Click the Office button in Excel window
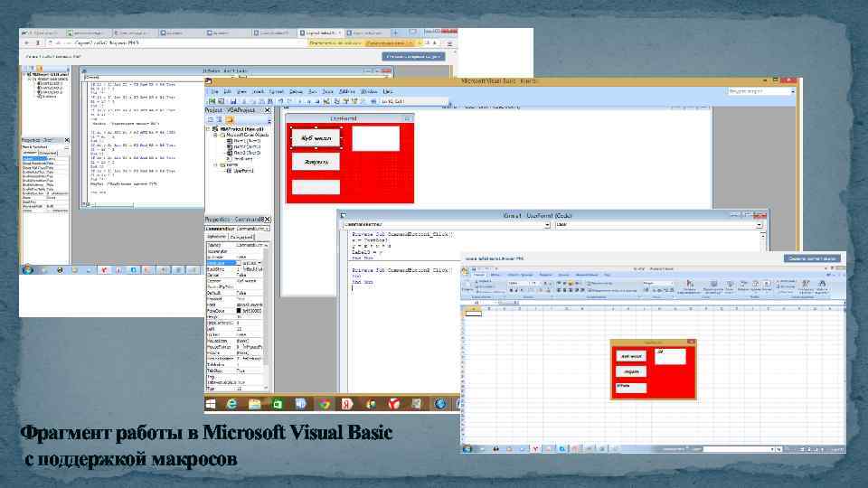 (x=465, y=270)
